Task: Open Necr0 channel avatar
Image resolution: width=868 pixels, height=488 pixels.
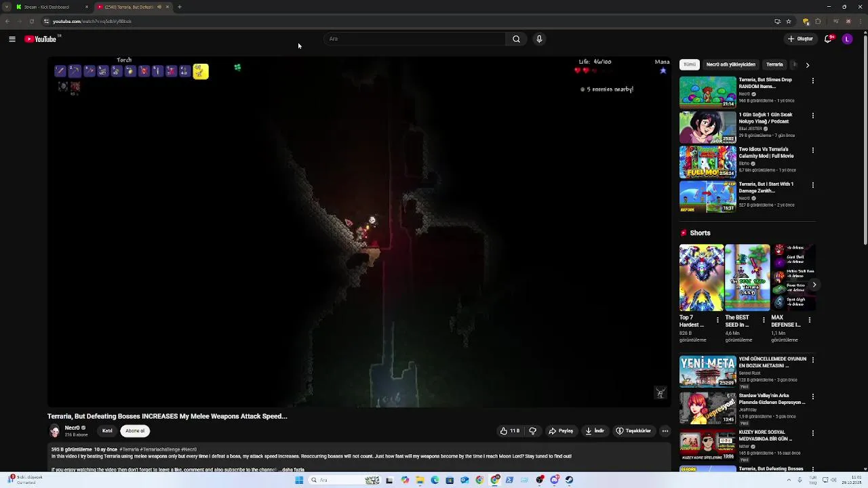Action: (54, 431)
